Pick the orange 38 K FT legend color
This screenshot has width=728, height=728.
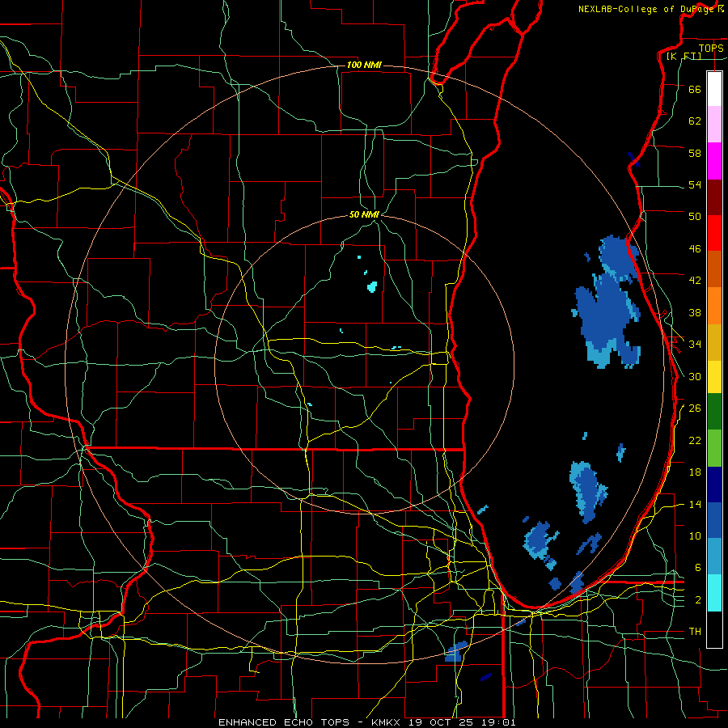coord(714,306)
